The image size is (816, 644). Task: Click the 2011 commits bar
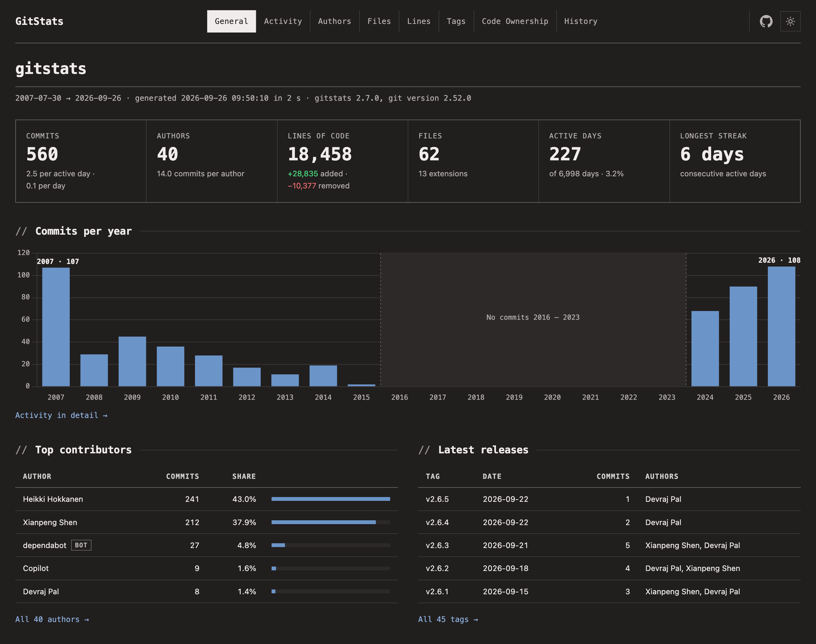click(x=208, y=371)
